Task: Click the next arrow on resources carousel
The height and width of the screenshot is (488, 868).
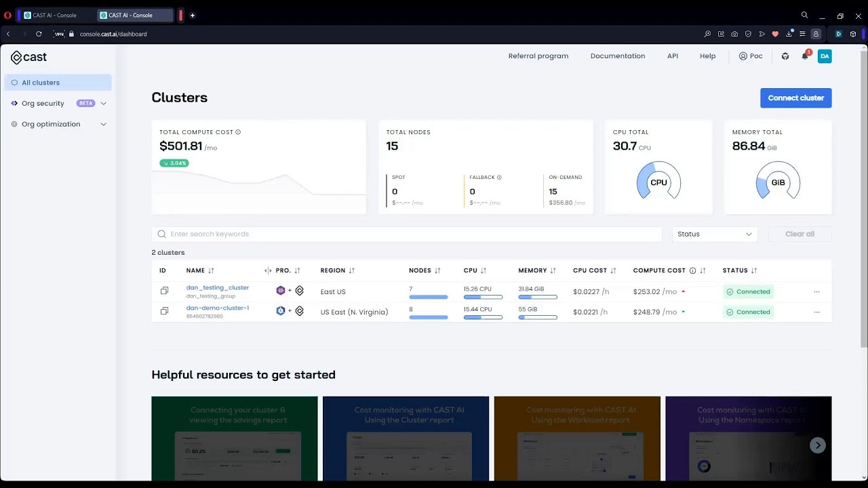Action: point(818,445)
